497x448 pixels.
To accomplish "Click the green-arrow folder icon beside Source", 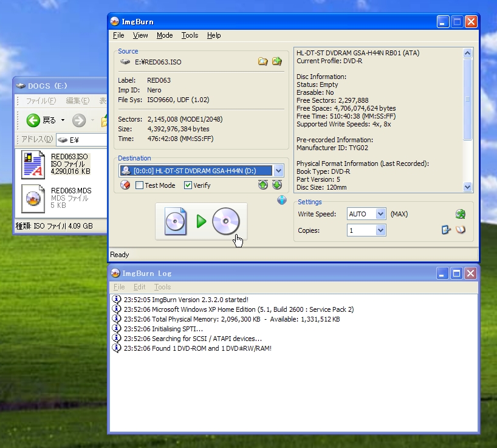I will click(x=277, y=61).
